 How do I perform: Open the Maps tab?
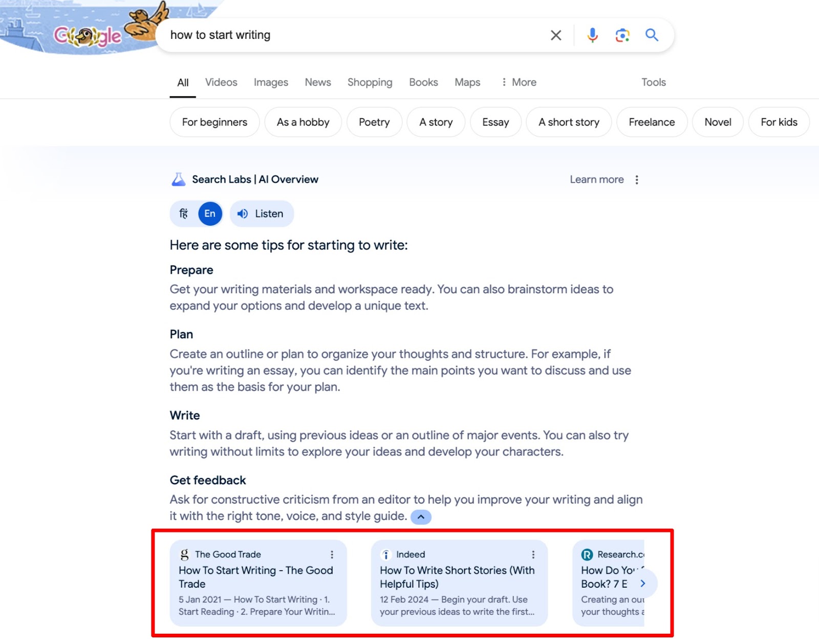[x=467, y=82]
